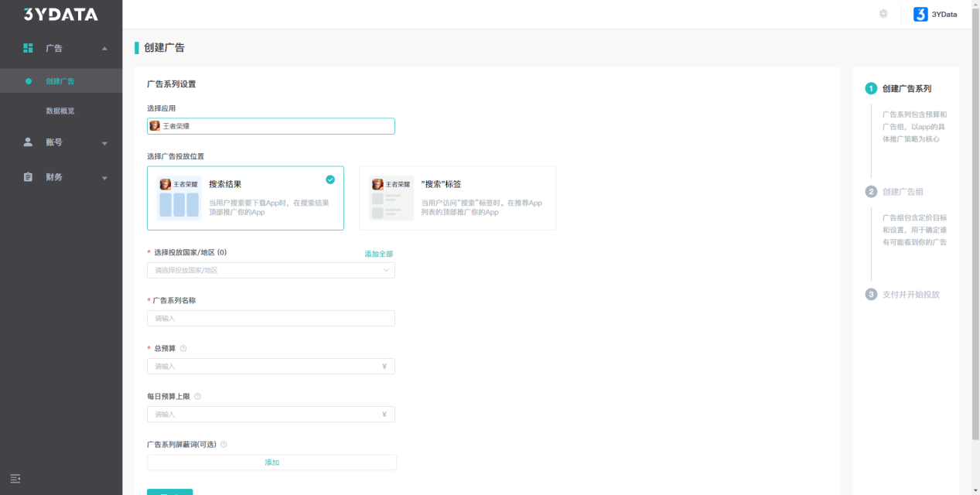Screen dimensions: 980x495
Task: Click the 添加 button for blocked keywords
Action: point(271,463)
